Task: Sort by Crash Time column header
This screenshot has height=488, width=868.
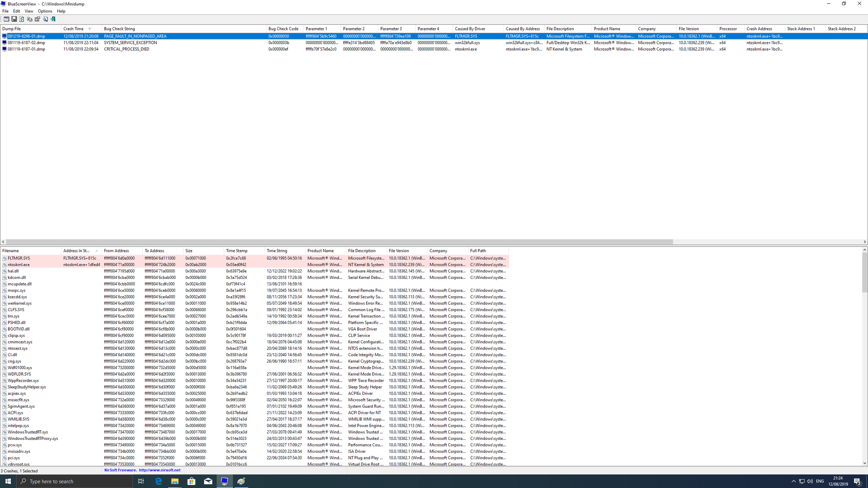Action: 81,29
